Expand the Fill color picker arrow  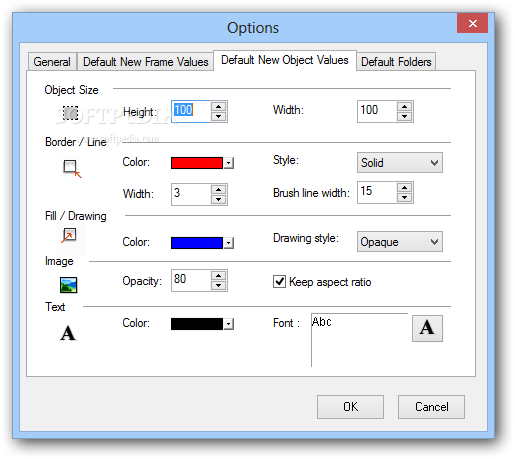(x=228, y=243)
